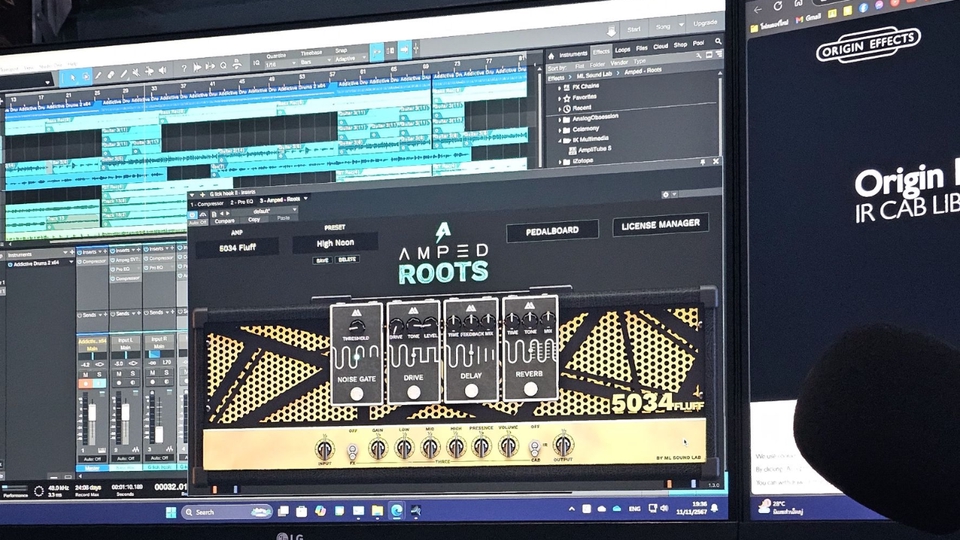The image size is (960, 540).
Task: Open the Cloud browser tab
Action: click(661, 47)
